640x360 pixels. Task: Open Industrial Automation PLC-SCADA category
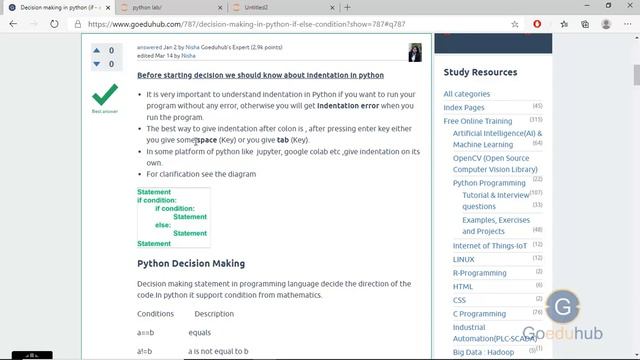pos(495,333)
